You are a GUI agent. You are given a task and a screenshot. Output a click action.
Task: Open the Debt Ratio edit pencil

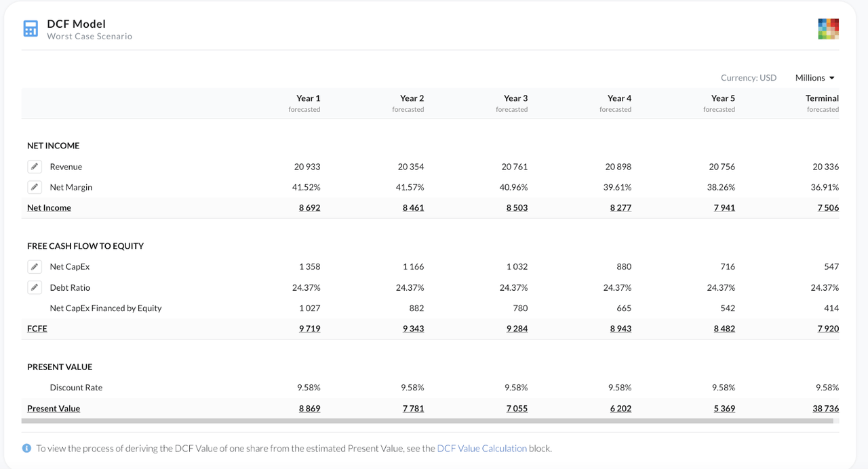[35, 287]
